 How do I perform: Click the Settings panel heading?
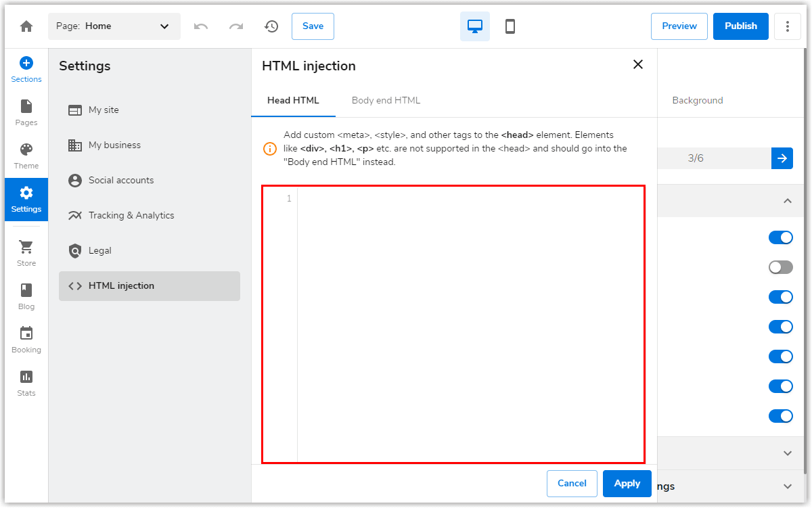85,66
